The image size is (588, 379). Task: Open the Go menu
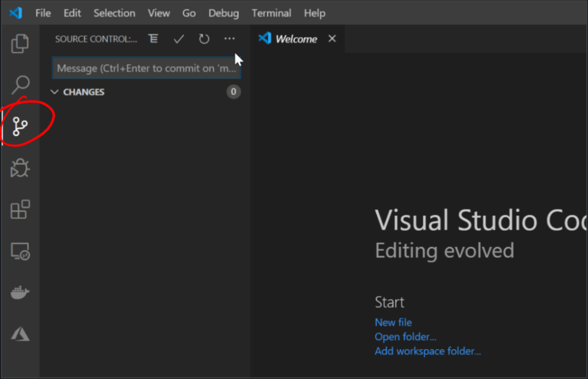click(x=189, y=13)
